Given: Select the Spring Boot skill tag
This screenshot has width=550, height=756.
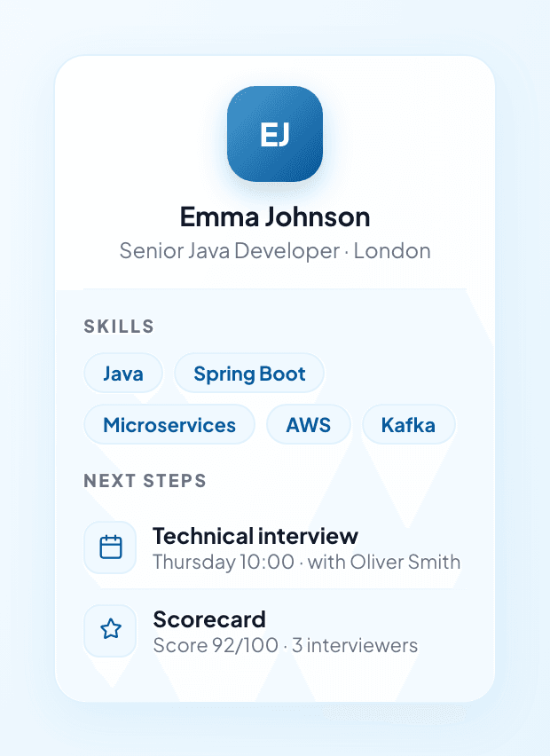Looking at the screenshot, I should (249, 374).
